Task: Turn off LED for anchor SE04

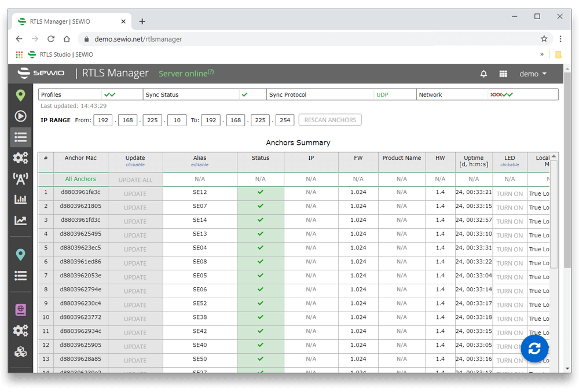Action: click(x=510, y=249)
